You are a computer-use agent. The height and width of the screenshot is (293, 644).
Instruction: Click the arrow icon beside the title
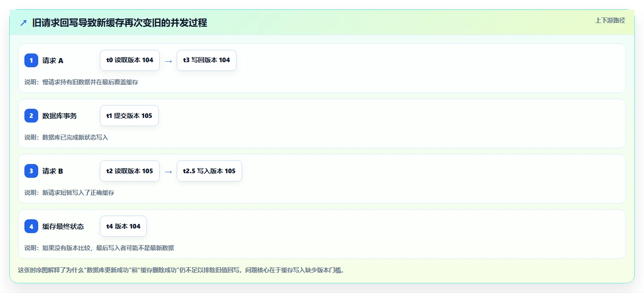pos(23,23)
